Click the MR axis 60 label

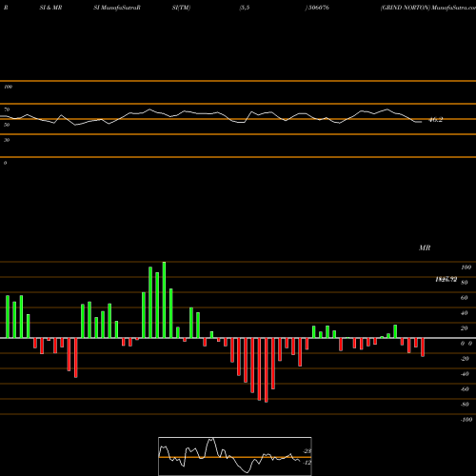(x=465, y=298)
